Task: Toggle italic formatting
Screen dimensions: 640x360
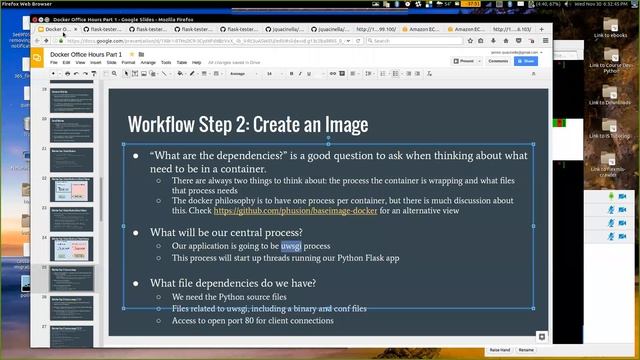Action: (x=300, y=74)
